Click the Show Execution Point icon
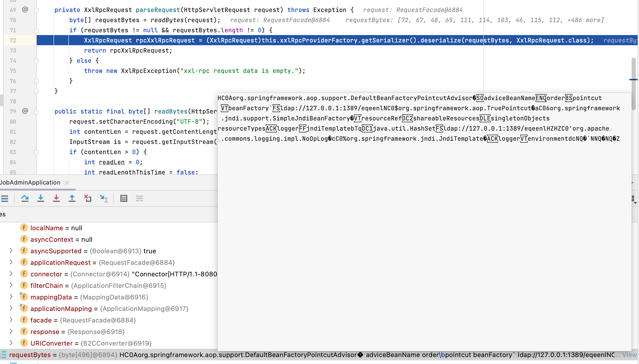 5,199
